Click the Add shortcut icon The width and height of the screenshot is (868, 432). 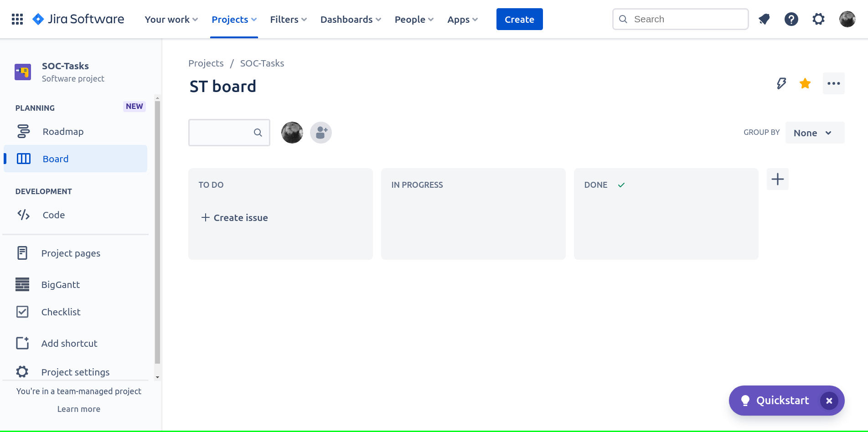(22, 343)
